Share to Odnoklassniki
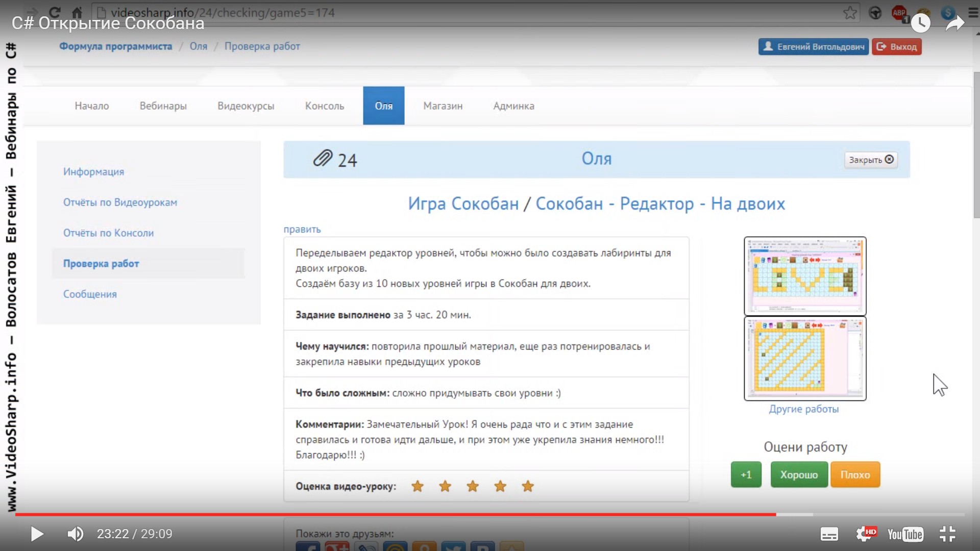The image size is (980, 551). click(x=425, y=547)
